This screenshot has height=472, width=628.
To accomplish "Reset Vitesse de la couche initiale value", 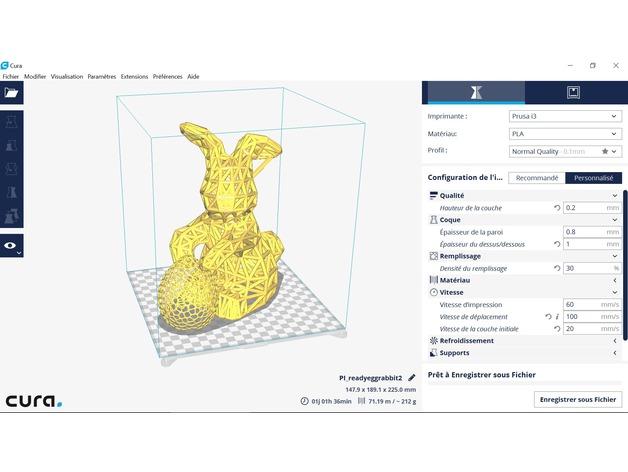I will pyautogui.click(x=557, y=329).
